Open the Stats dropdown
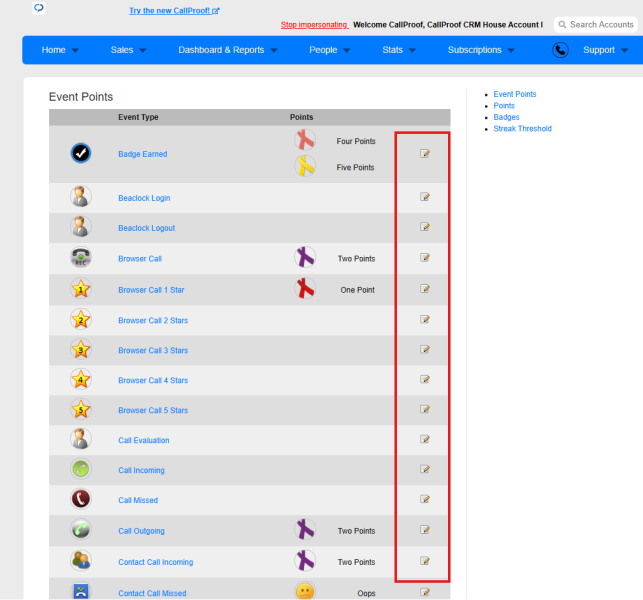Screen dimensions: 643x600 [x=399, y=50]
